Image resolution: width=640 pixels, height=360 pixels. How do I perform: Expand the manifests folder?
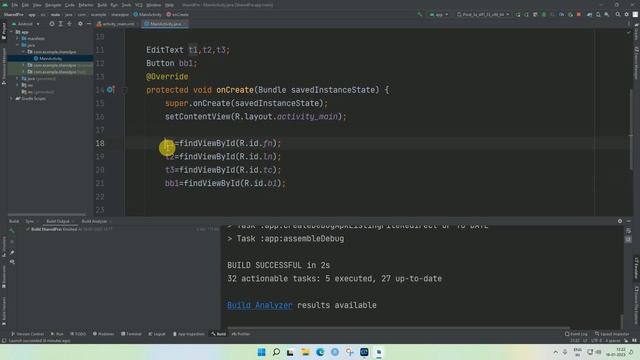click(x=18, y=38)
